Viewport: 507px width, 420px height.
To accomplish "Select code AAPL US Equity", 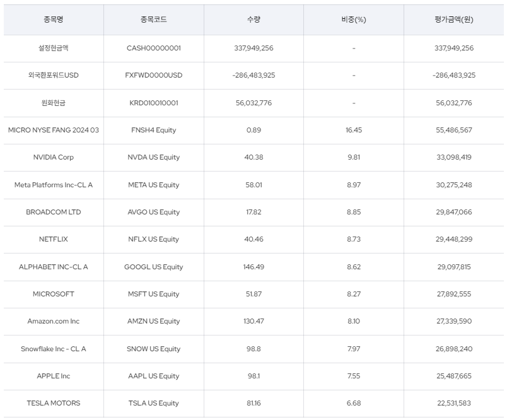I will [154, 376].
